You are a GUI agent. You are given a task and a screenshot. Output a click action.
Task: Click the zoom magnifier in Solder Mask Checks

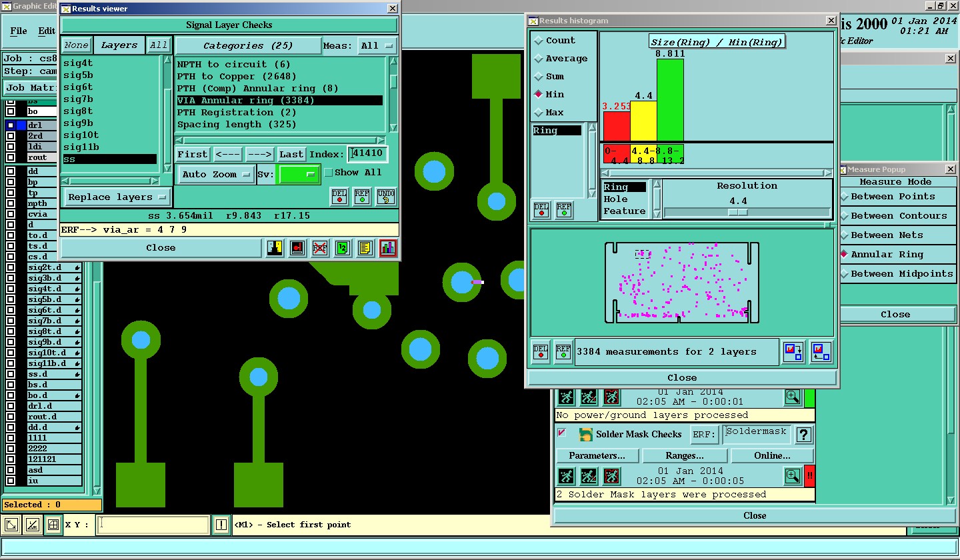tap(792, 476)
